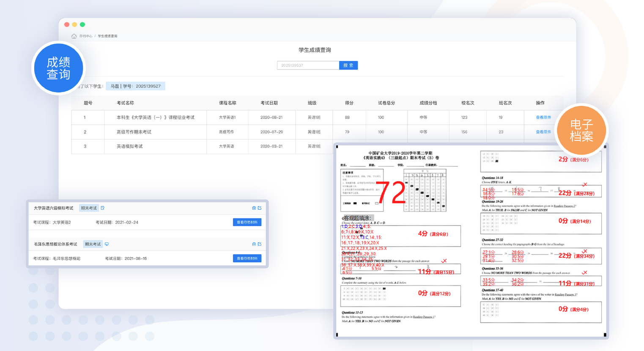This screenshot has width=644, height=351.
Task: View 查看存档材料 for 毛泽东思想概论 course
Action: [x=247, y=258]
